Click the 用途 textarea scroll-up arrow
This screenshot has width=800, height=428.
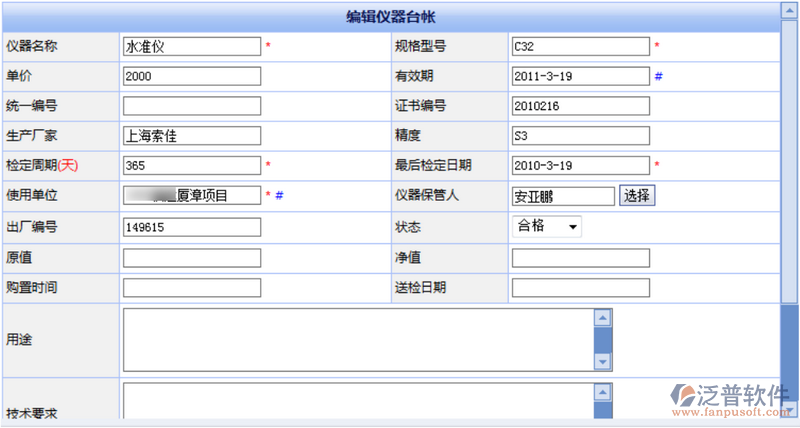602,318
